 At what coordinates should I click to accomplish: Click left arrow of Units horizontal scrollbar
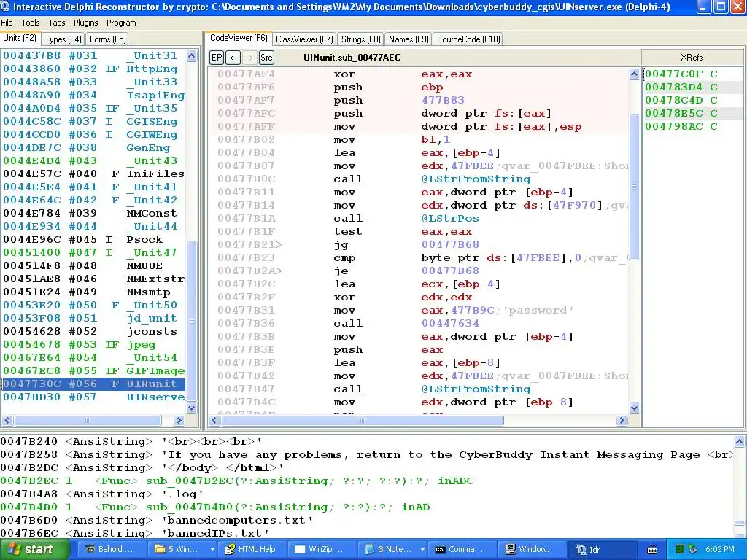7,421
